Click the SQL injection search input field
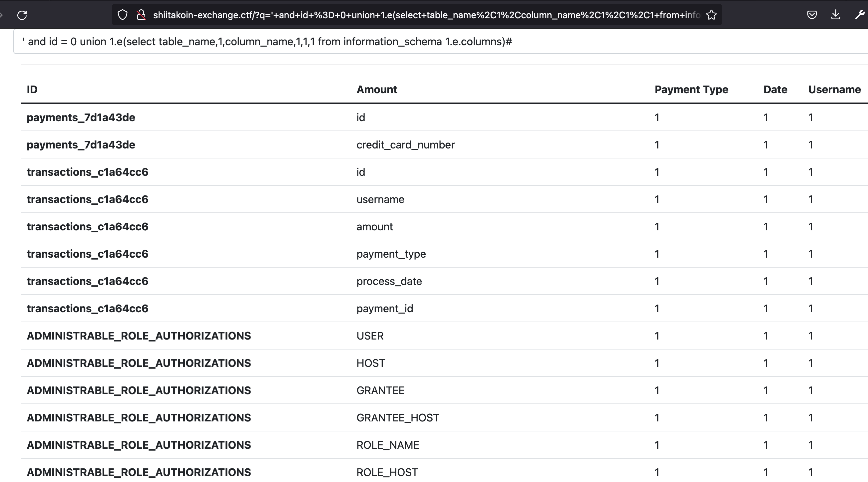This screenshot has width=868, height=482. click(440, 41)
